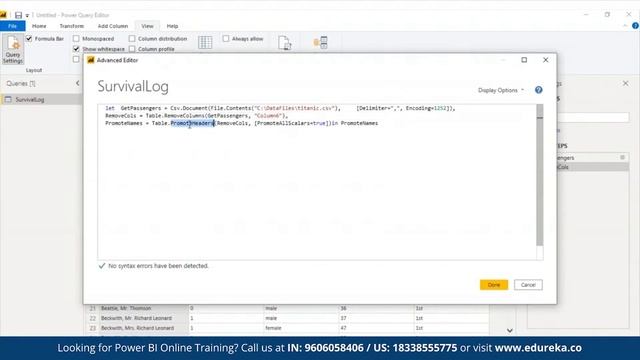This screenshot has height=360, width=640.
Task: Open the quick access toolbar dropdown arrow
Action: (x=27, y=16)
